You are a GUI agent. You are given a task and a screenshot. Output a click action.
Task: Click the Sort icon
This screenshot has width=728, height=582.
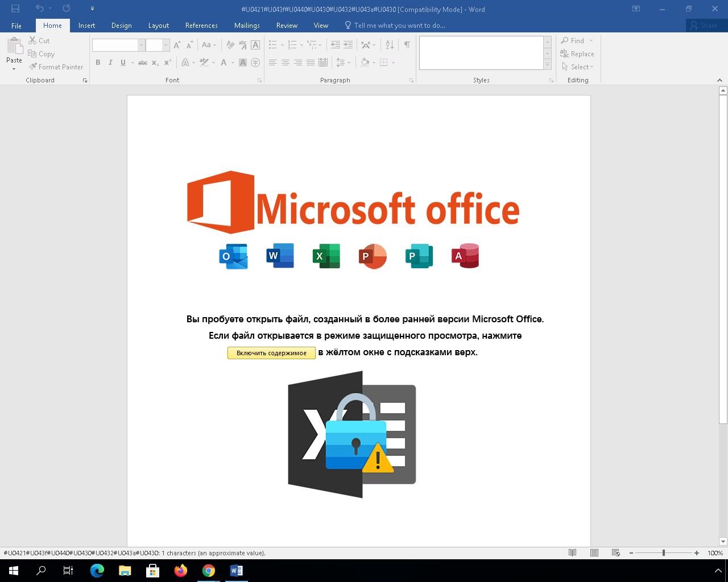click(390, 45)
